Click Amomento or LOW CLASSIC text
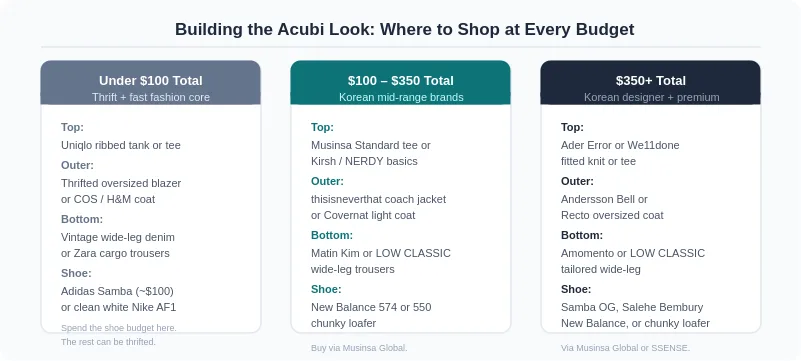Viewport: 801px width, 361px height. (x=632, y=253)
